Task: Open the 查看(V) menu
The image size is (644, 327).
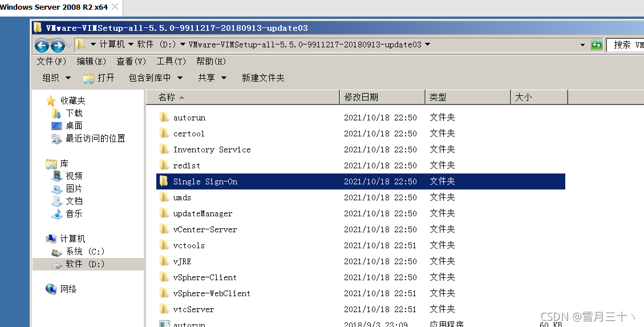Action: tap(131, 61)
